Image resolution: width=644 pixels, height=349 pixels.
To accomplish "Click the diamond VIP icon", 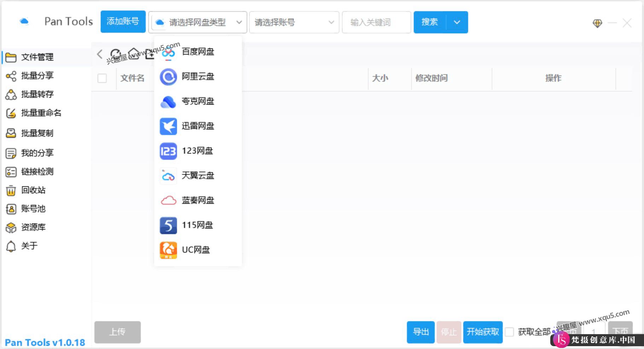I will pos(597,23).
